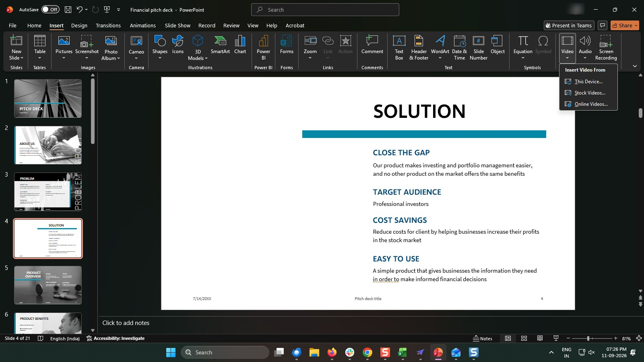
Task: Toggle the Notes pane
Action: click(483, 338)
